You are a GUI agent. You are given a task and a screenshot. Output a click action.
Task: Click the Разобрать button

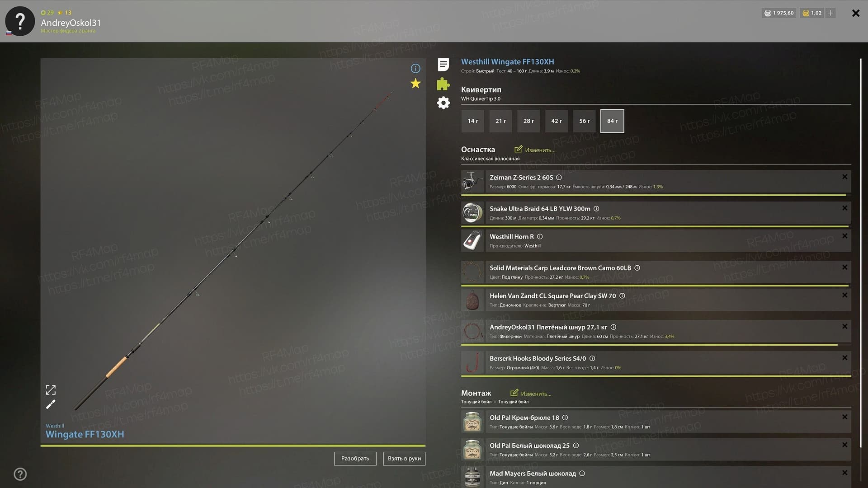[x=355, y=458]
